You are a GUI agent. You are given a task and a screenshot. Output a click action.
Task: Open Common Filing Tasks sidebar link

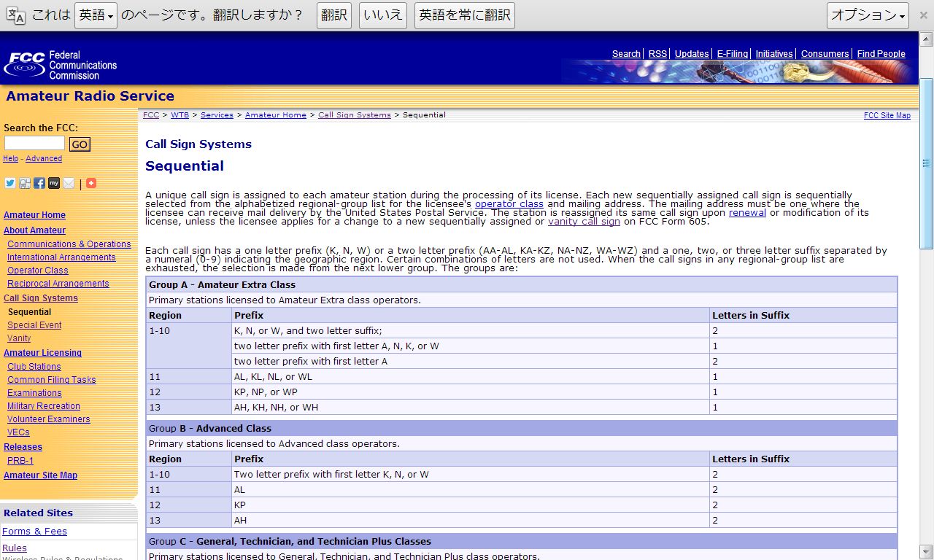coord(52,380)
